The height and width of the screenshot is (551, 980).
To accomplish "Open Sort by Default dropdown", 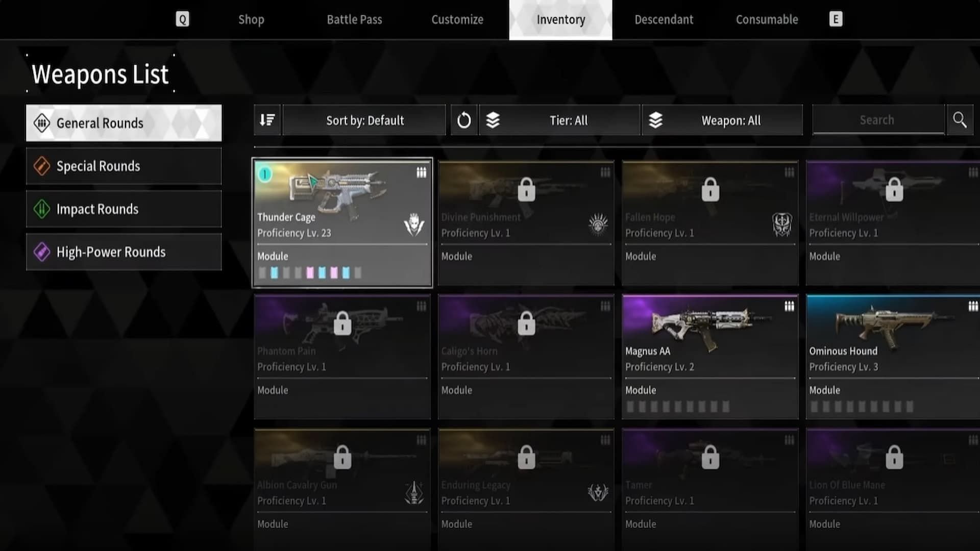I will (x=363, y=120).
